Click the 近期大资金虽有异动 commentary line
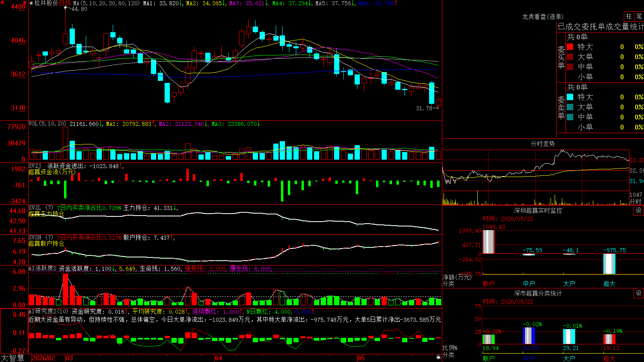This screenshot has width=644, height=362. click(x=235, y=320)
